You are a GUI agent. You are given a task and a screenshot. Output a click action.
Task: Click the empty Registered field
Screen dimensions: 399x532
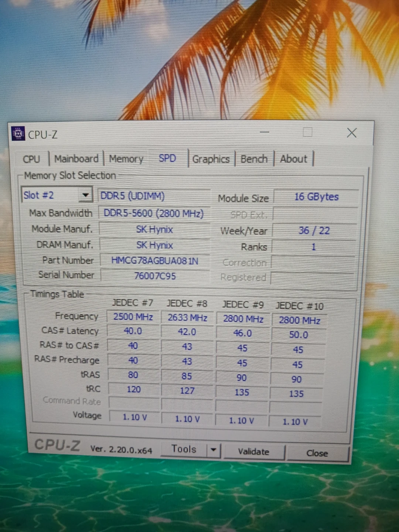(x=312, y=278)
